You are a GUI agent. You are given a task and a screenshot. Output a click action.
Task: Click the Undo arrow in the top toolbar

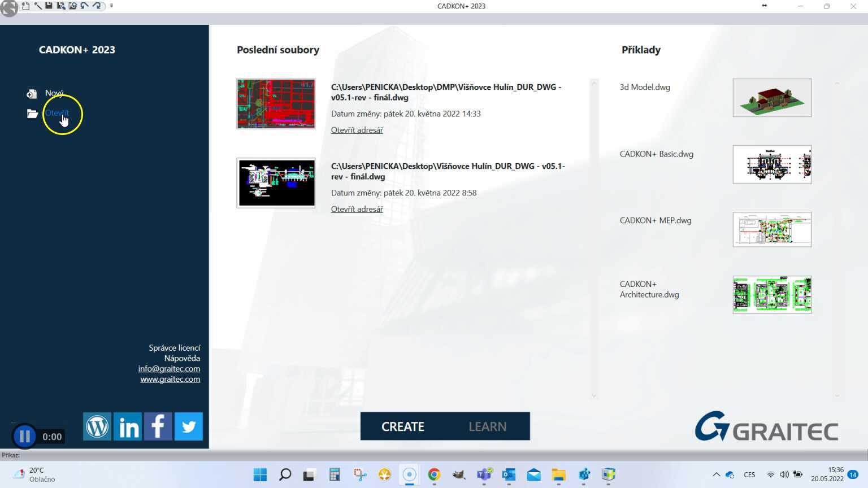[85, 6]
